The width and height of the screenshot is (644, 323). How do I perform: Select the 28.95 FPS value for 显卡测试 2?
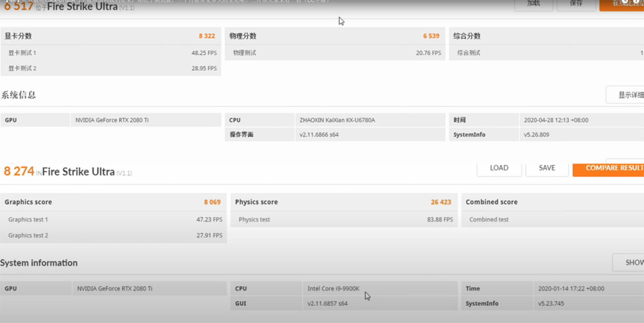click(x=204, y=68)
